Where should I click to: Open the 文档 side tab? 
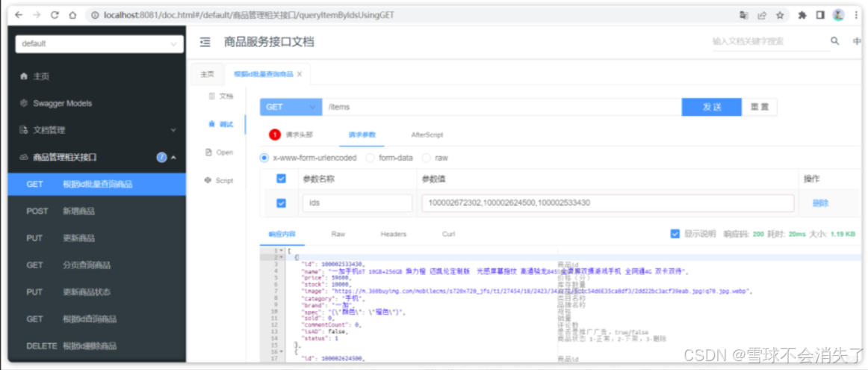[221, 96]
